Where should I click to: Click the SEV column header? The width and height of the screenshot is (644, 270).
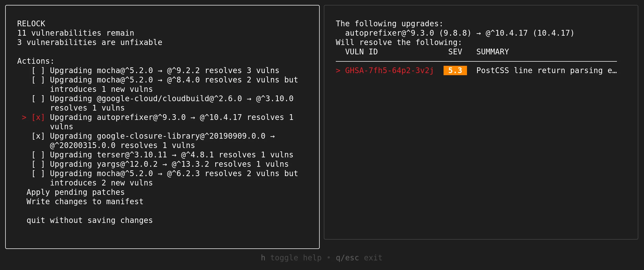[455, 52]
